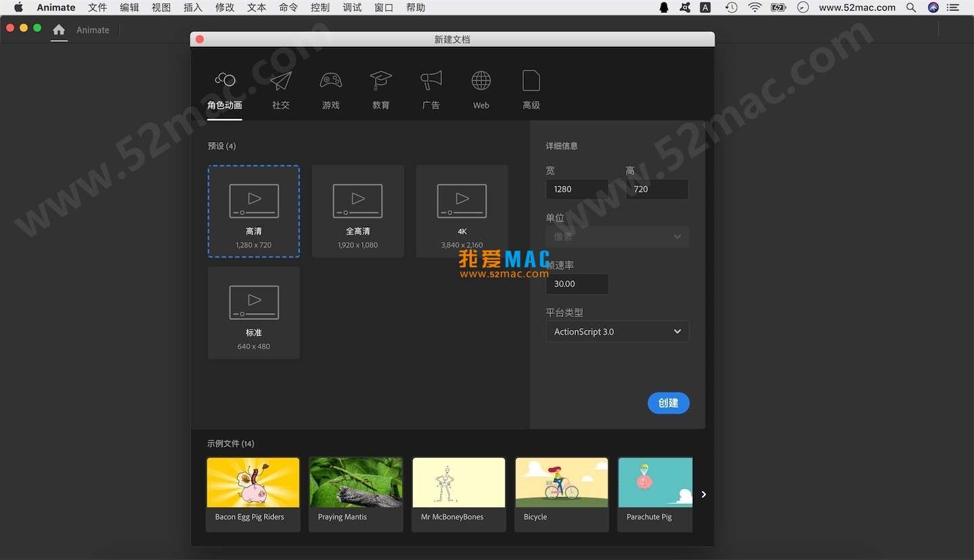
Task: Open the 视图 menu
Action: point(161,7)
